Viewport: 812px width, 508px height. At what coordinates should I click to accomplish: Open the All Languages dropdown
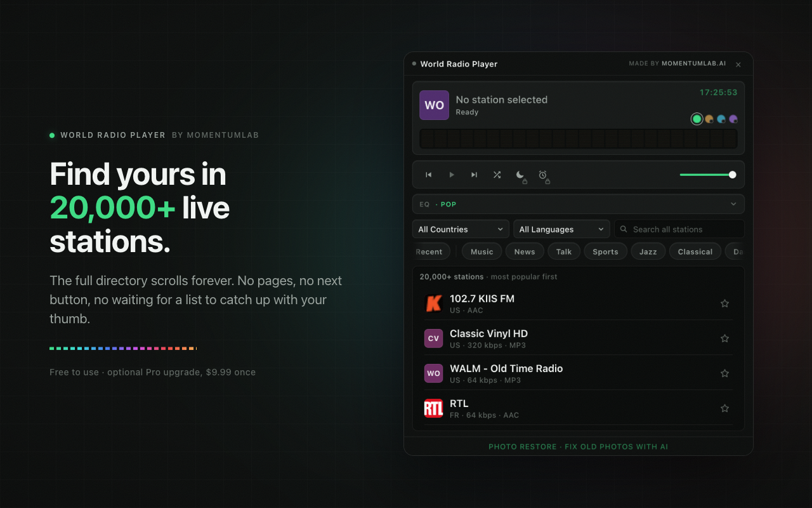coord(561,229)
